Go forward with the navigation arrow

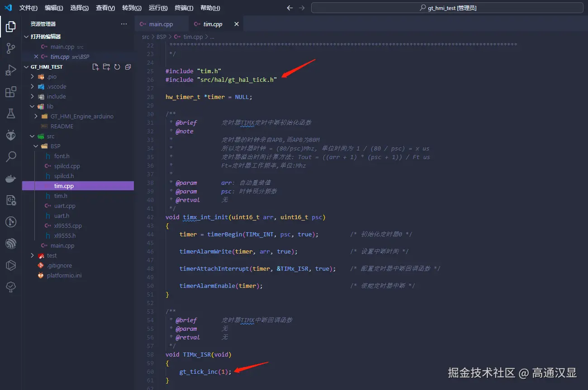302,8
